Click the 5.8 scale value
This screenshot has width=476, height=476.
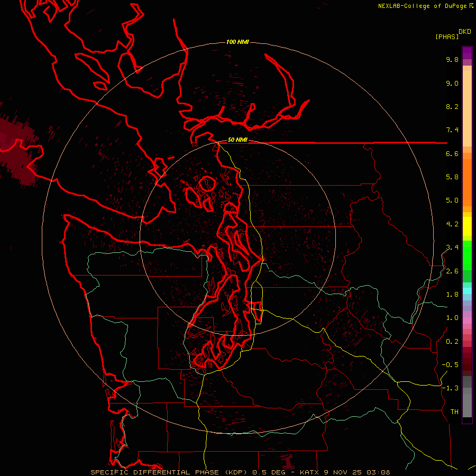coord(452,177)
